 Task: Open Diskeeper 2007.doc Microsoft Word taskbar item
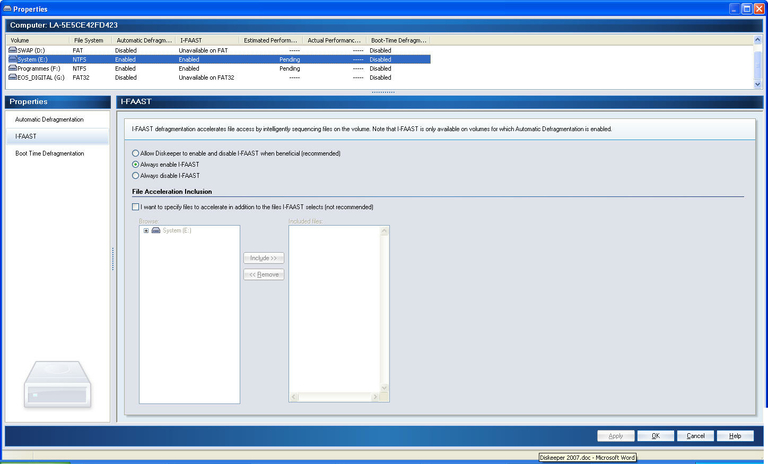click(x=587, y=458)
